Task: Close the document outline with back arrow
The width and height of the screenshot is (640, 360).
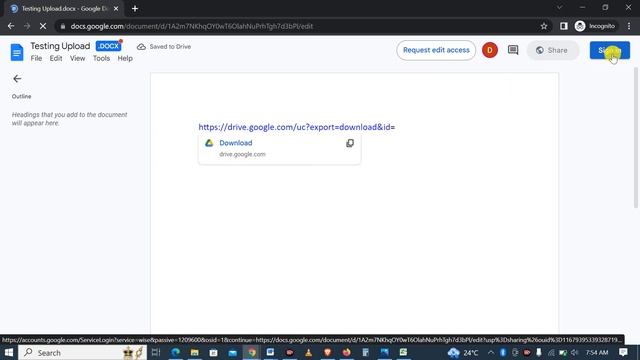Action: (x=17, y=79)
